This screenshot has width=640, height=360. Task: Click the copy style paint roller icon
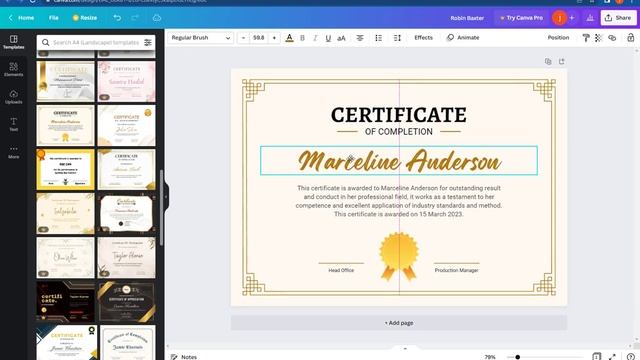click(586, 38)
